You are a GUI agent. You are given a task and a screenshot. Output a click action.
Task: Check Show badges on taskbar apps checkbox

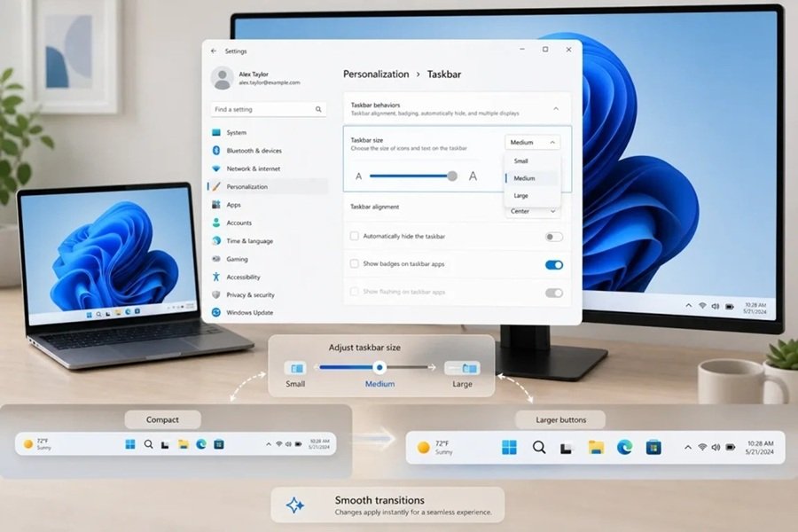tap(354, 263)
